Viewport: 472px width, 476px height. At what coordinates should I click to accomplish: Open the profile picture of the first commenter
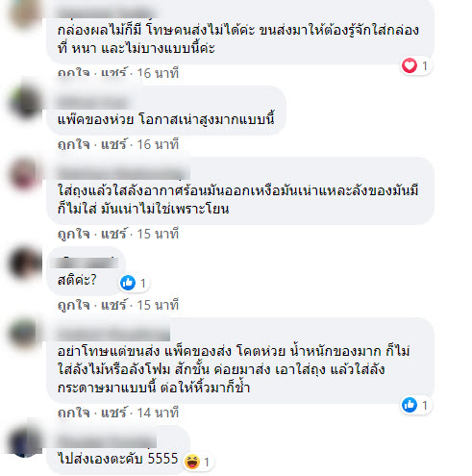click(24, 13)
